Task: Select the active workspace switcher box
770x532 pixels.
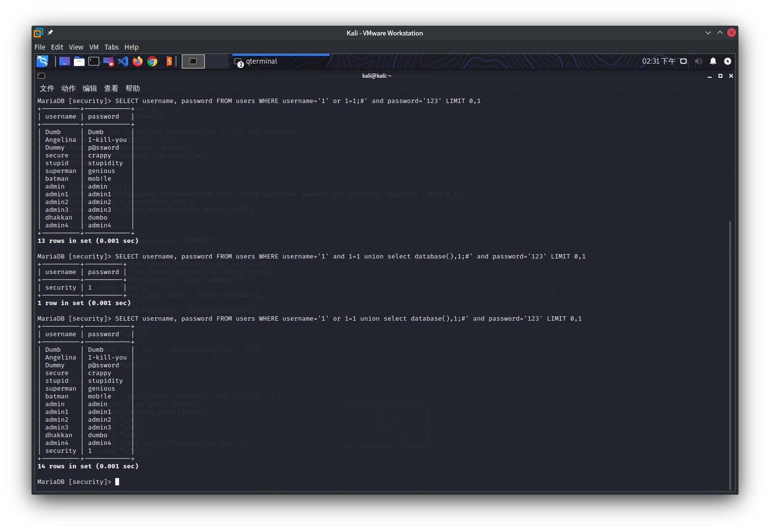Action: 193,61
